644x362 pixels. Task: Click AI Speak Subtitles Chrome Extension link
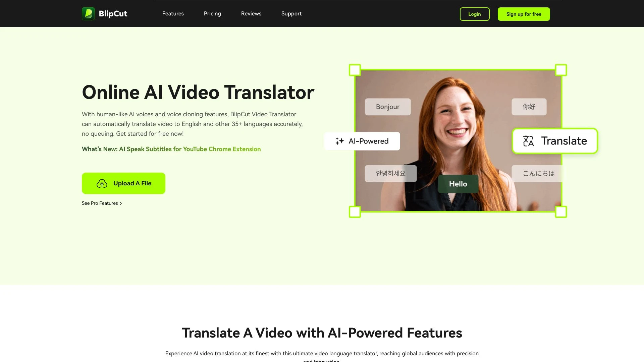click(190, 149)
